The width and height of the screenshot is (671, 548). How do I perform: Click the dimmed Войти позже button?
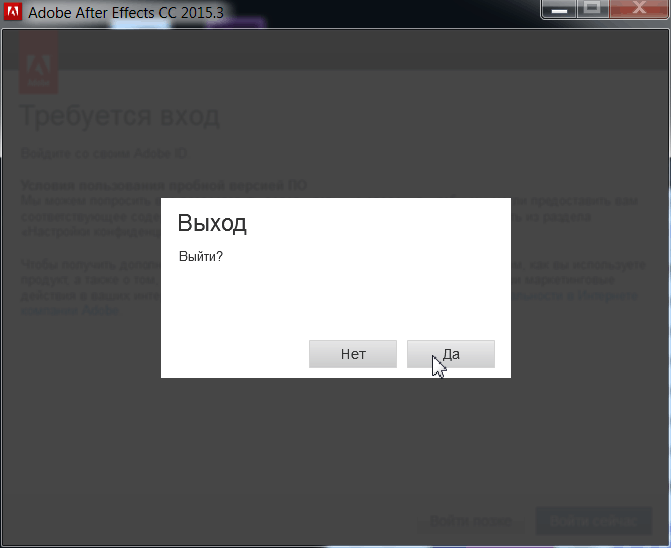(x=471, y=521)
